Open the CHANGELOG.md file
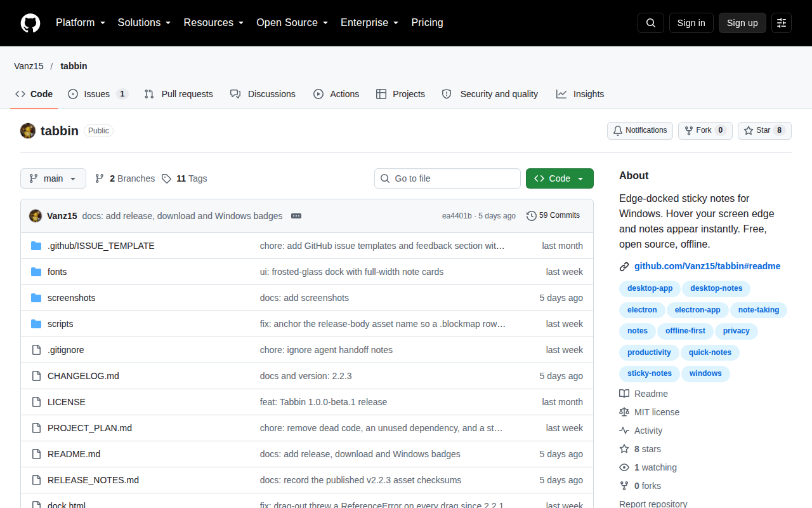 pos(83,376)
